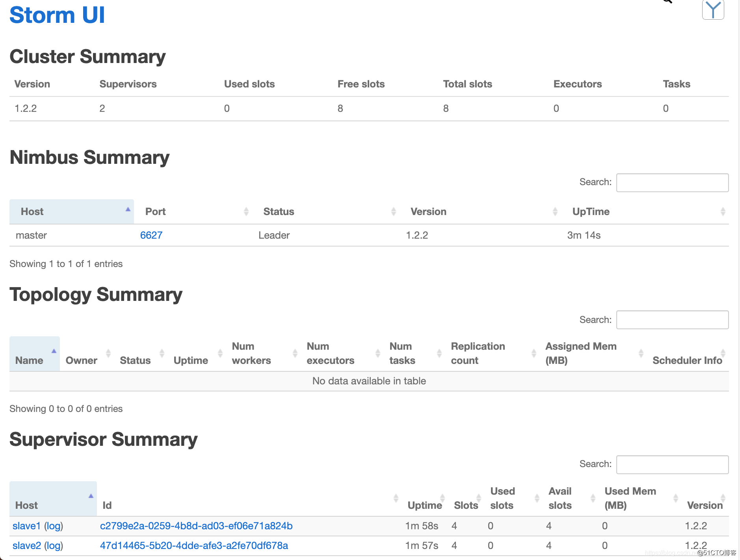Screen dimensions: 740x560
Task: Open the slave2 supervisor host link
Action: coord(27,546)
